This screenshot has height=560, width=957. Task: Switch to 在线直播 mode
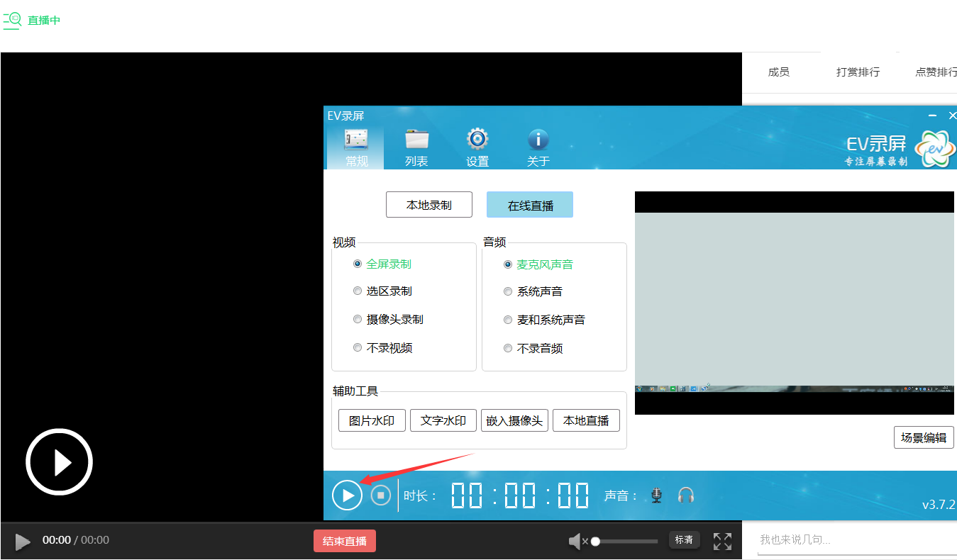[x=530, y=205]
